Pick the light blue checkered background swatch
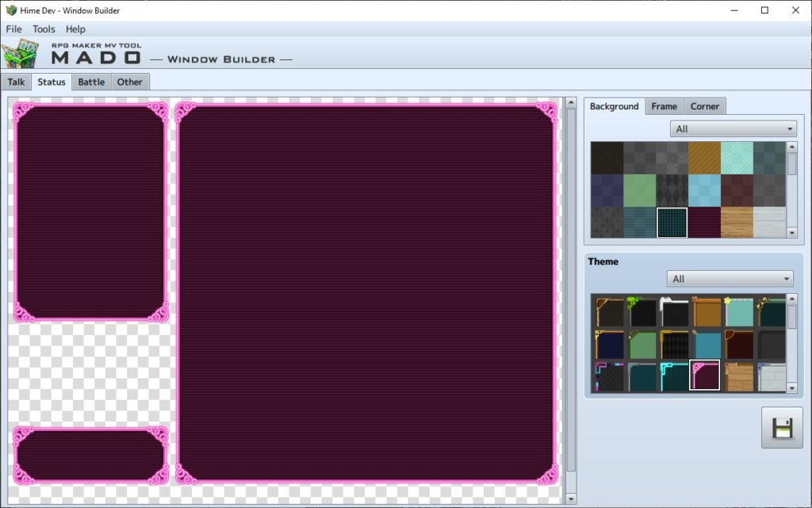The height and width of the screenshot is (508, 812). (x=704, y=190)
